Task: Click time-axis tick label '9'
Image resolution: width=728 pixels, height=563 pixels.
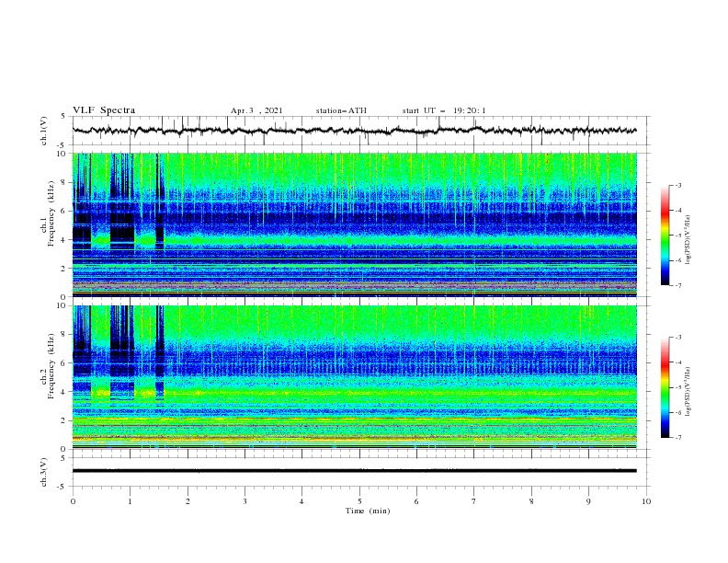Action: [588, 501]
